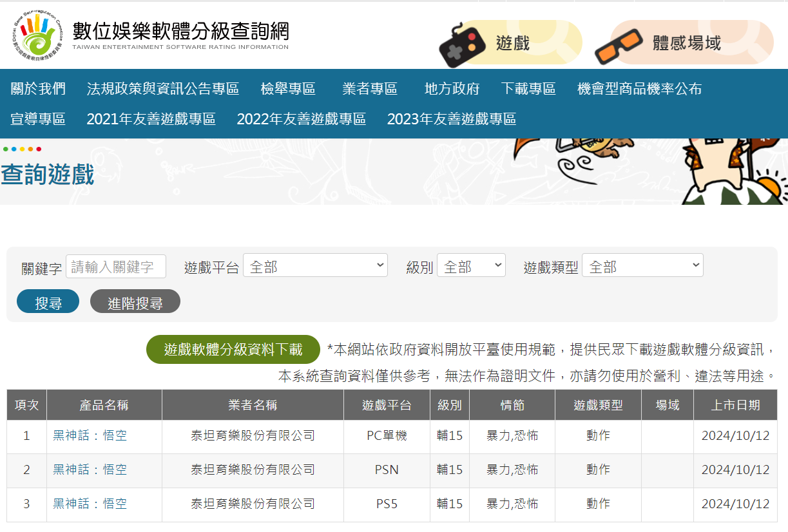Open 法規政策與資訊公告專區 menu
Screen dimensions: 788x532
[163, 89]
